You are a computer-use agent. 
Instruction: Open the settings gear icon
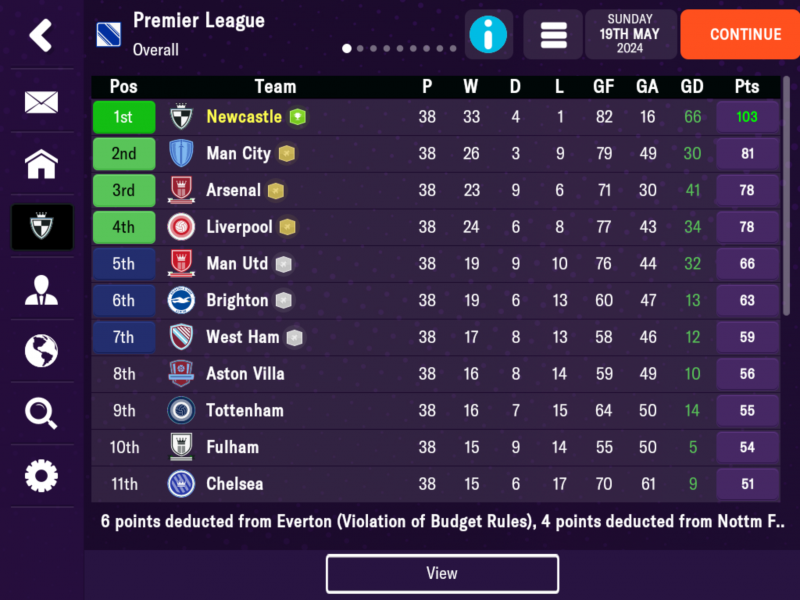(x=41, y=476)
